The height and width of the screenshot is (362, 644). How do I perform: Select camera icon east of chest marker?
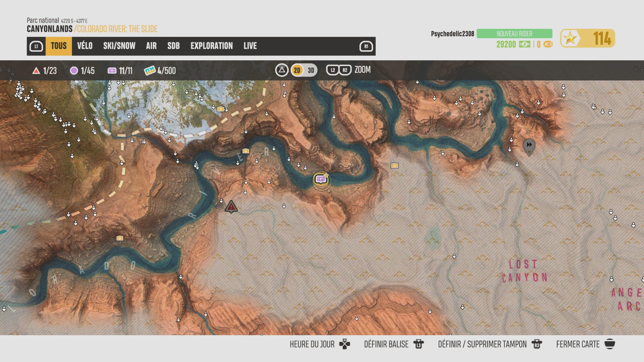394,165
